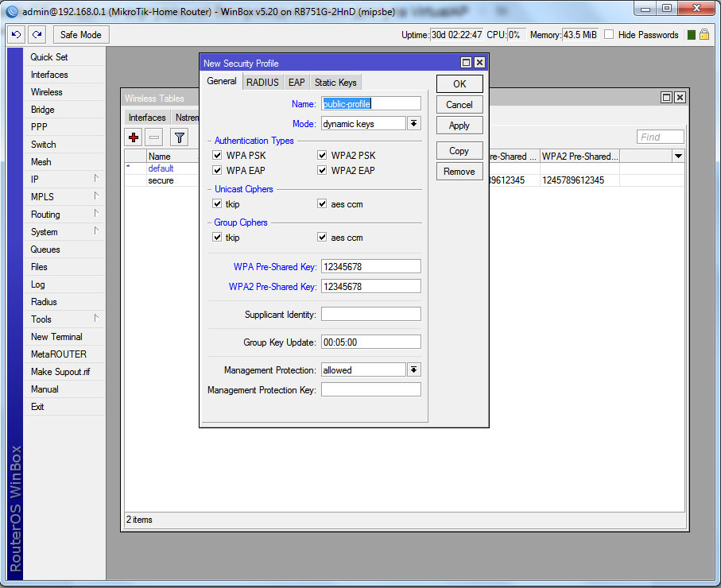
Task: Expand the Management Protection dropdown
Action: coord(413,370)
